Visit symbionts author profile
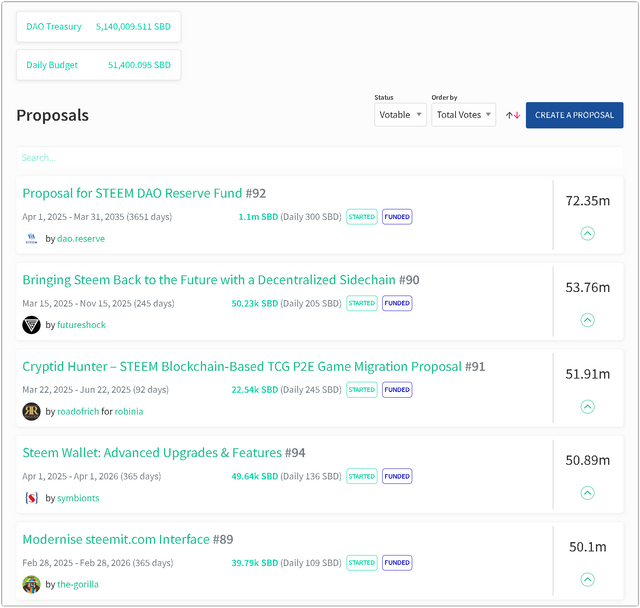The width and height of the screenshot is (640, 608). 78,498
